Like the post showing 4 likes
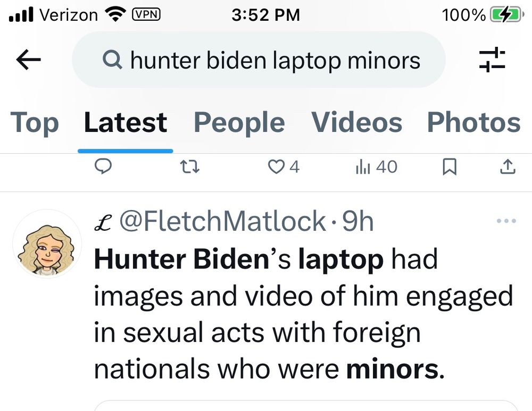Image resolution: width=532 pixels, height=411 pixels. (276, 167)
